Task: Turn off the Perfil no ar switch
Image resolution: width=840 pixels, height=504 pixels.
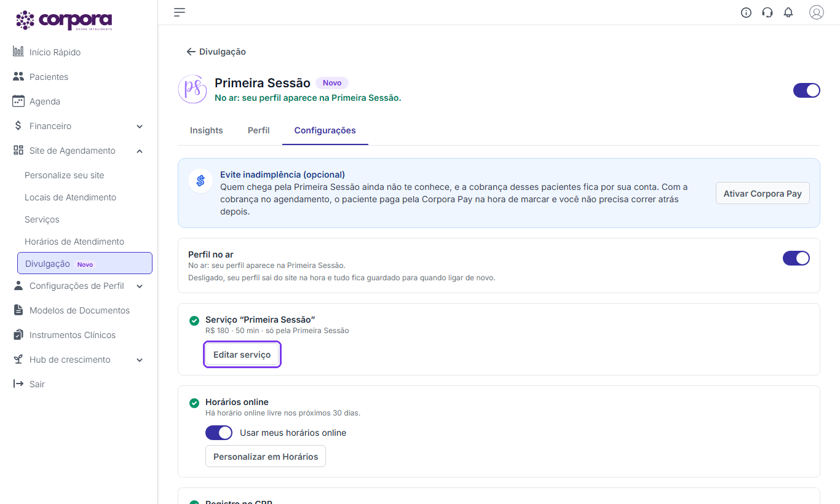Action: (x=796, y=258)
